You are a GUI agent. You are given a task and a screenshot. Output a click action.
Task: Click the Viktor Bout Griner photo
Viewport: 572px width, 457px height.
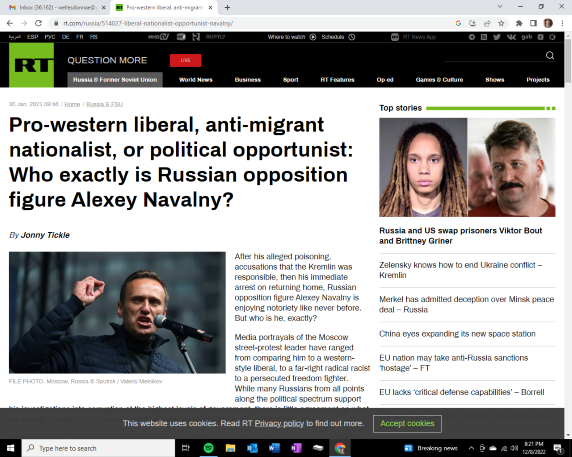pyautogui.click(x=467, y=167)
